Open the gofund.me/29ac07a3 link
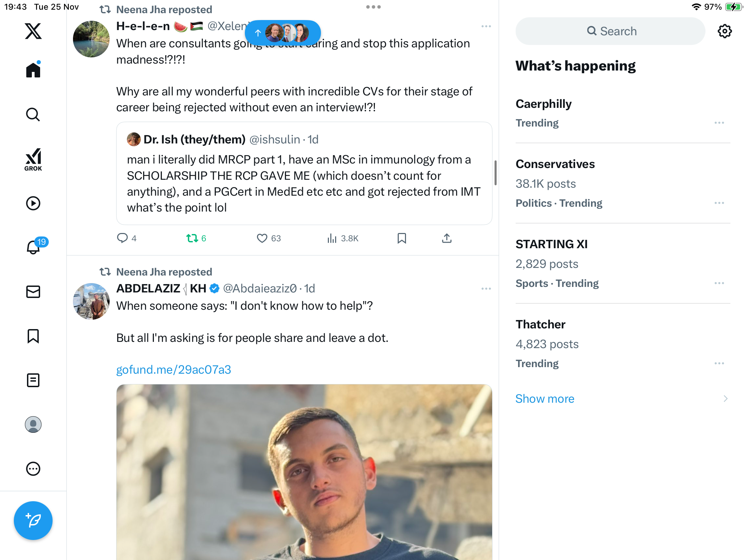This screenshot has width=747, height=560. pyautogui.click(x=174, y=370)
